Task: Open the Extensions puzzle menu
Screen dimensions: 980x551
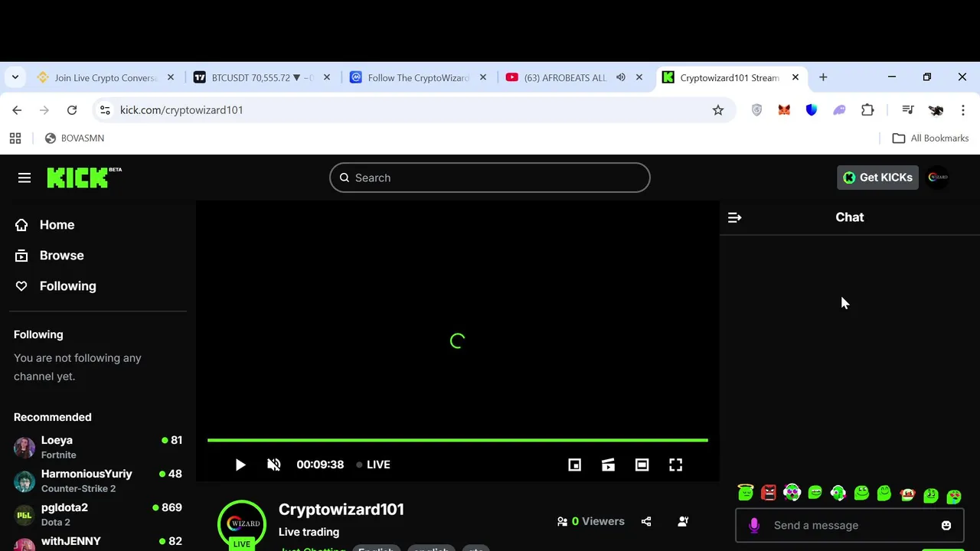Action: (x=867, y=110)
